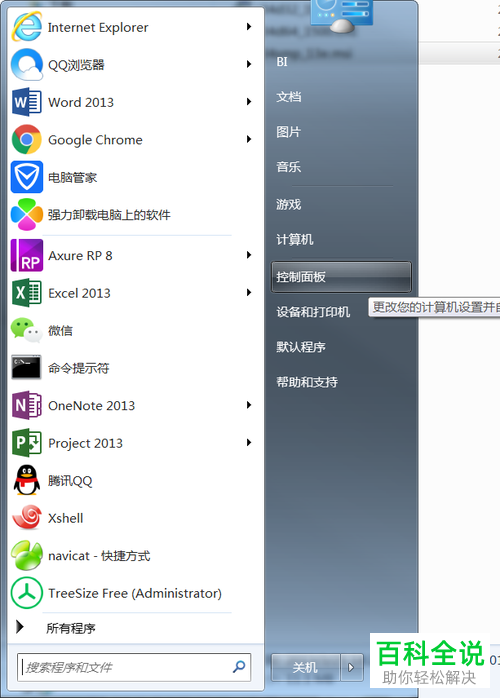The height and width of the screenshot is (698, 500).
Task: Click the 腾讯QQ label
Action: (70, 481)
